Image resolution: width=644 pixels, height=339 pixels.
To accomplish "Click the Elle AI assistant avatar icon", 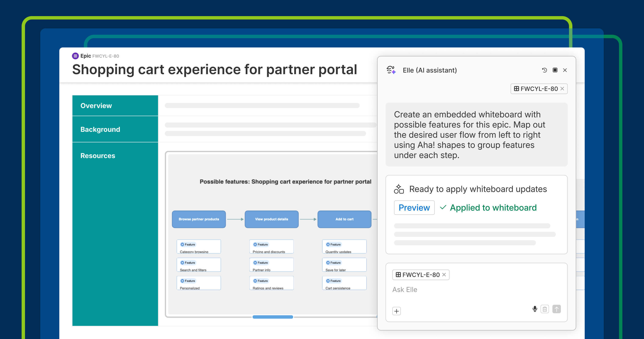I will (391, 70).
